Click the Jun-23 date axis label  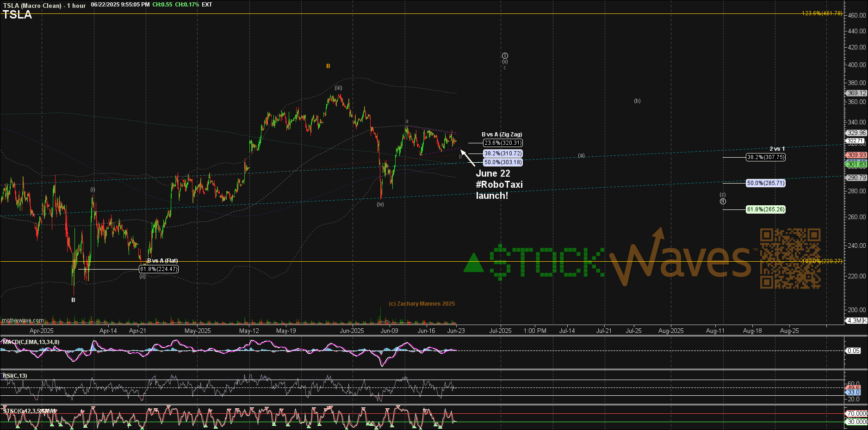(x=456, y=331)
